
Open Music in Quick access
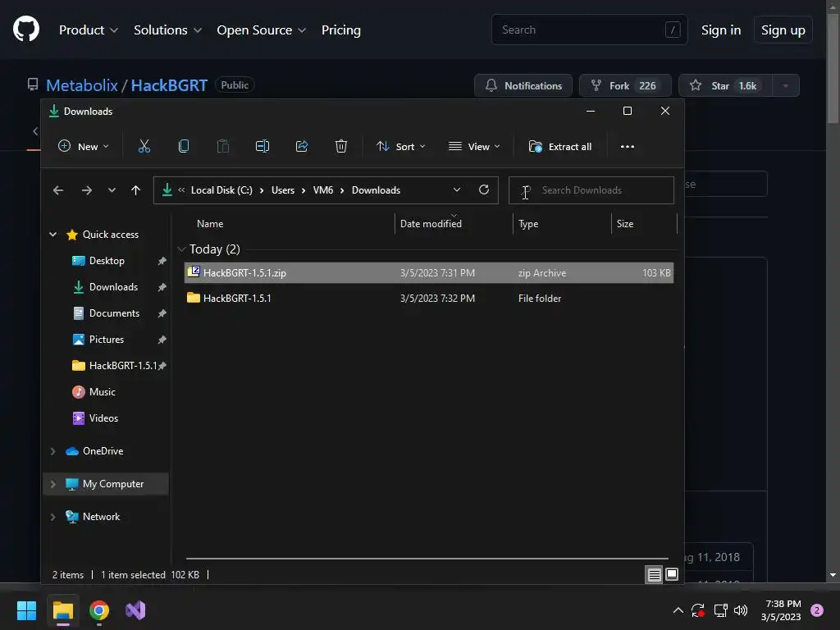click(102, 391)
